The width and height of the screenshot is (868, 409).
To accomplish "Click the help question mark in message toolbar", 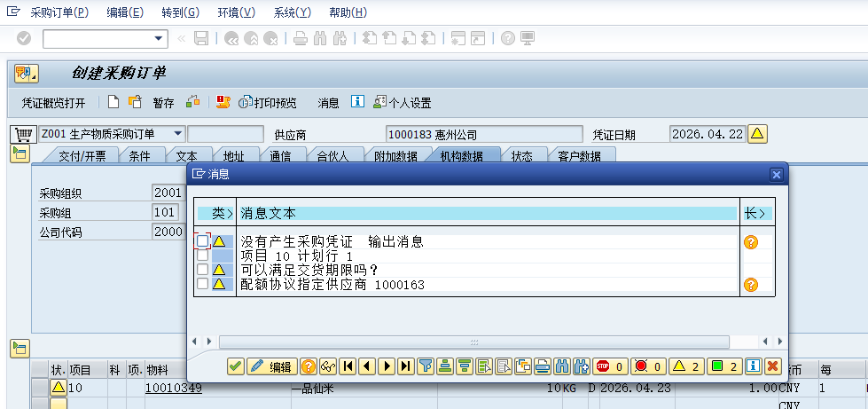I will point(309,366).
